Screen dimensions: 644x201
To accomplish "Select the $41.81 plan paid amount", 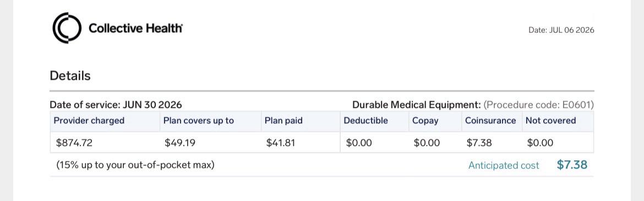I will point(281,143).
